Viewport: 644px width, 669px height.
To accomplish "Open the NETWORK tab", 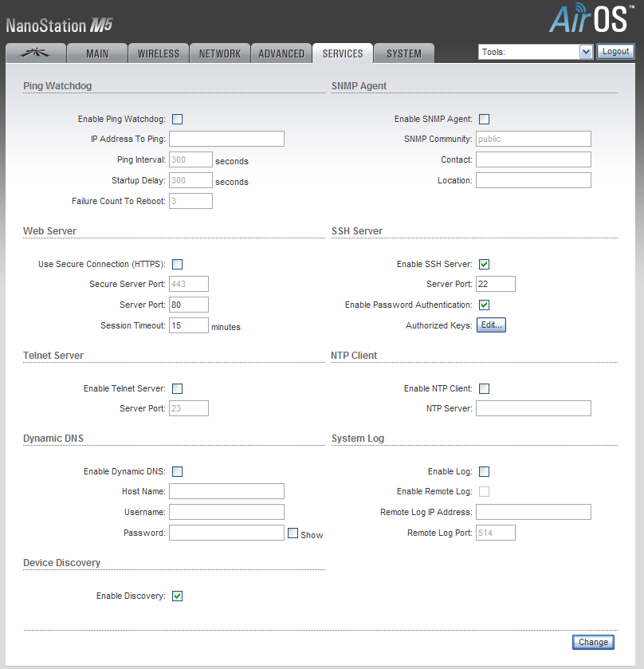I will coord(220,53).
